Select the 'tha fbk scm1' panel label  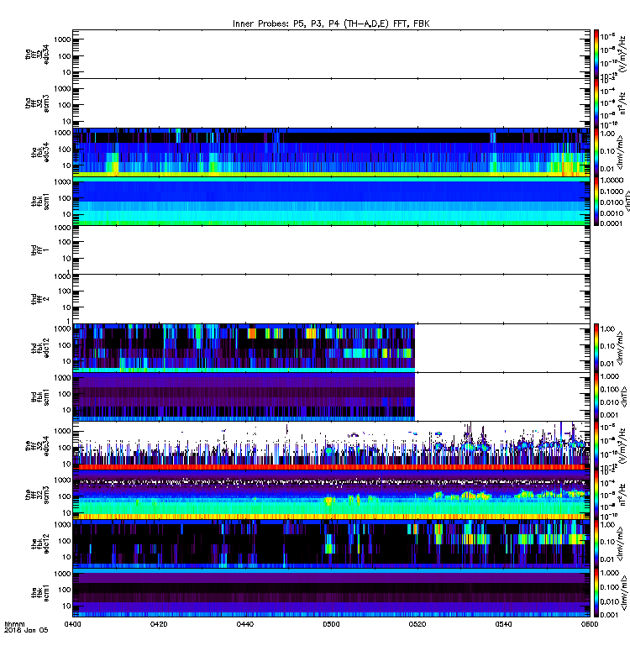pos(40,202)
